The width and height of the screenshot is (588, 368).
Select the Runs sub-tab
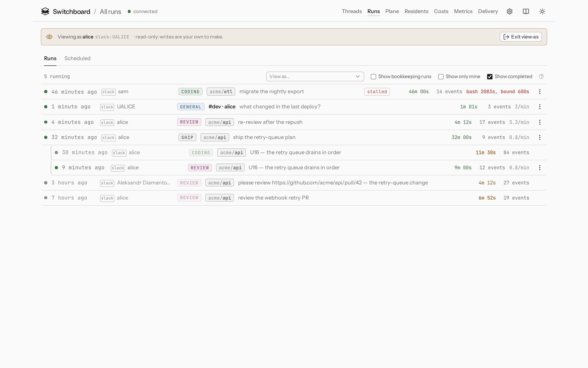(x=50, y=58)
